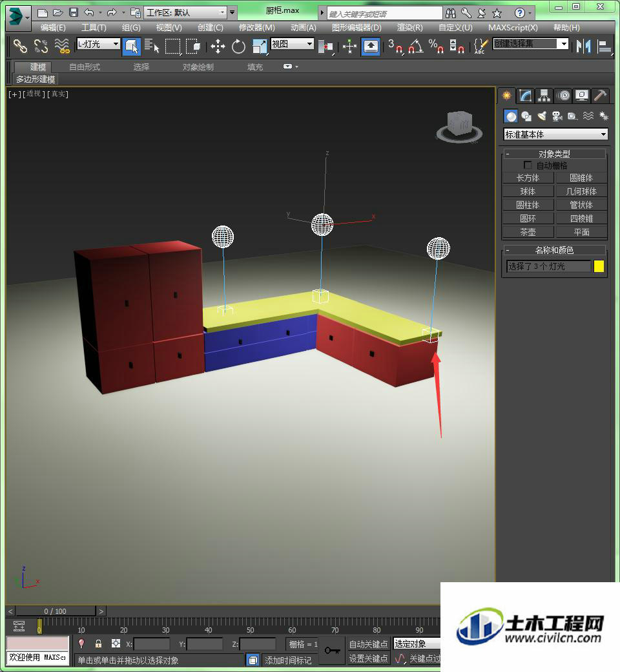Open the Modify command panel tab

(525, 95)
